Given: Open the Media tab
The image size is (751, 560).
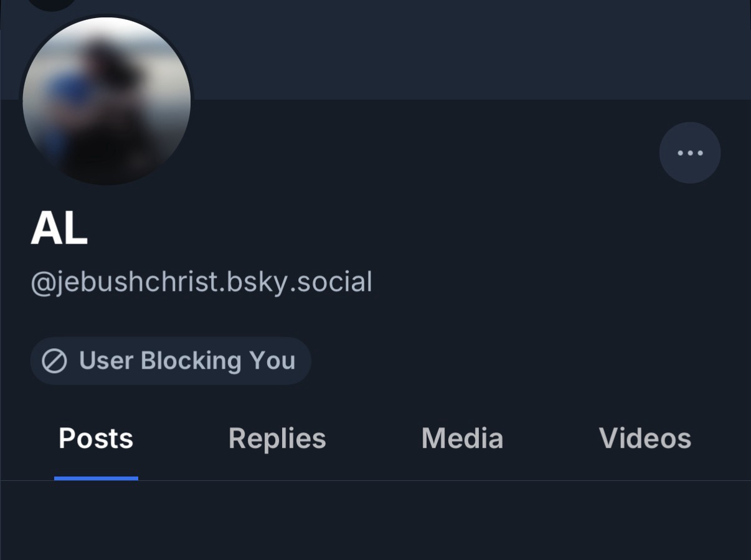Looking at the screenshot, I should [x=462, y=439].
